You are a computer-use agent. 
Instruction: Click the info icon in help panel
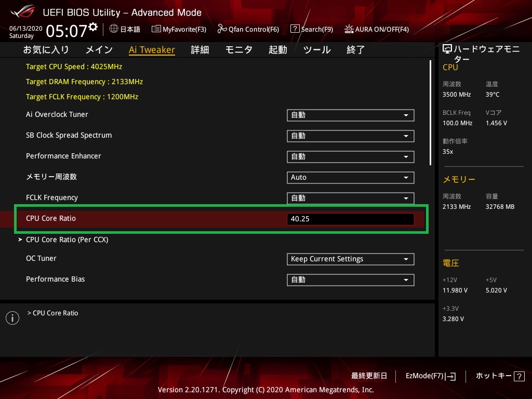click(x=12, y=318)
